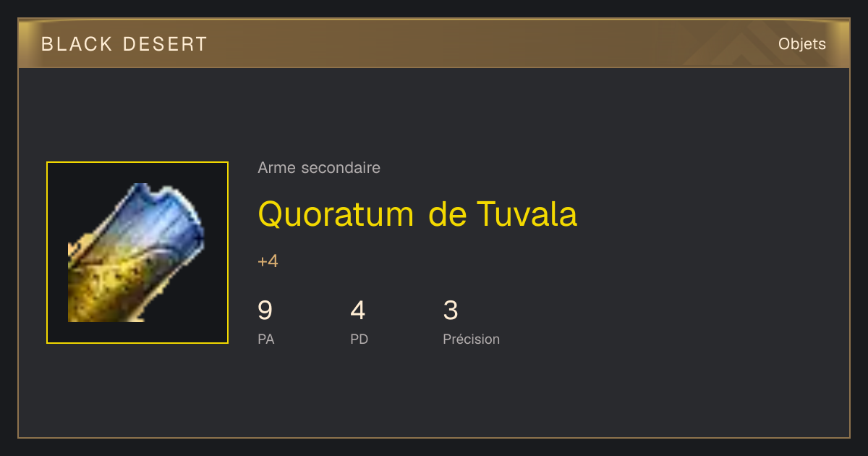Click the golden header banner
Screen dimensions: 868x456
tap(434, 43)
